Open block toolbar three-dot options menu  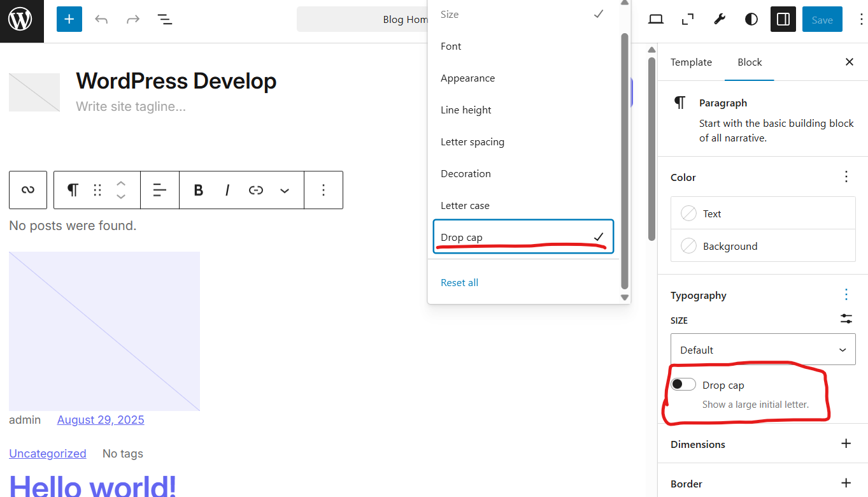[x=324, y=190]
